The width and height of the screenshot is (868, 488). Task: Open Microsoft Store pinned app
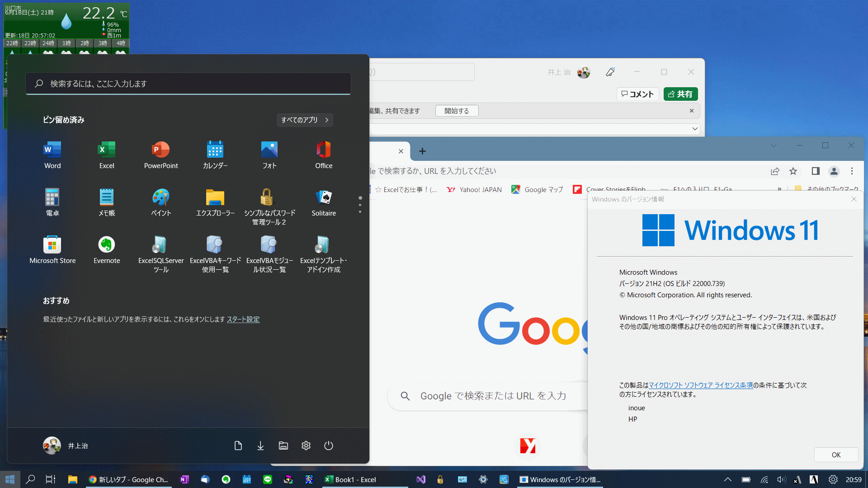(x=52, y=250)
